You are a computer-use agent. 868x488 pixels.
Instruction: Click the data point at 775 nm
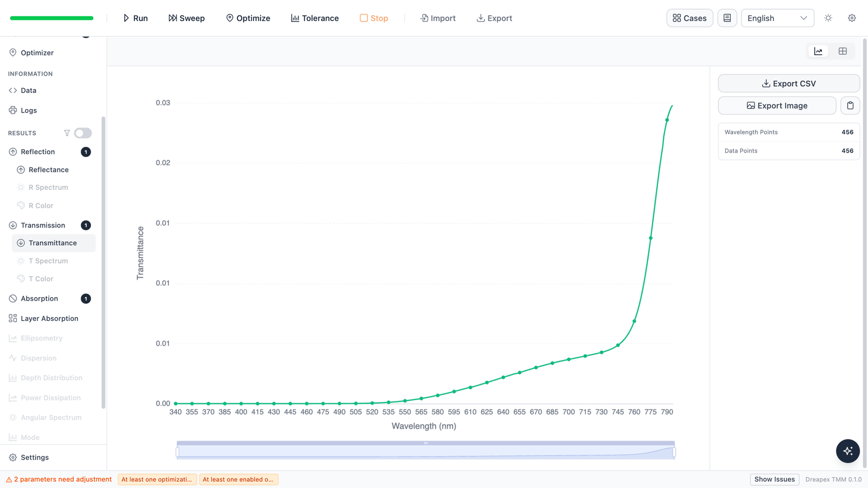pos(650,238)
